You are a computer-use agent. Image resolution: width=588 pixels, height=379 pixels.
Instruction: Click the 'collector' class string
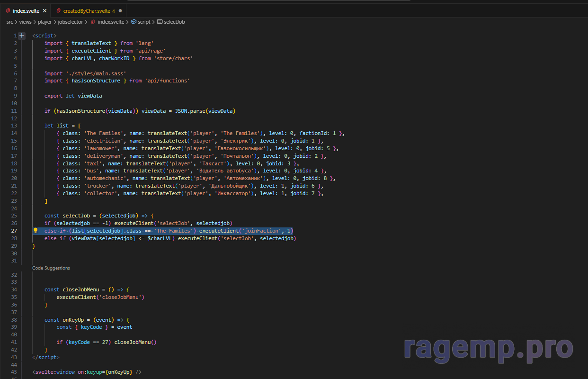pos(100,193)
